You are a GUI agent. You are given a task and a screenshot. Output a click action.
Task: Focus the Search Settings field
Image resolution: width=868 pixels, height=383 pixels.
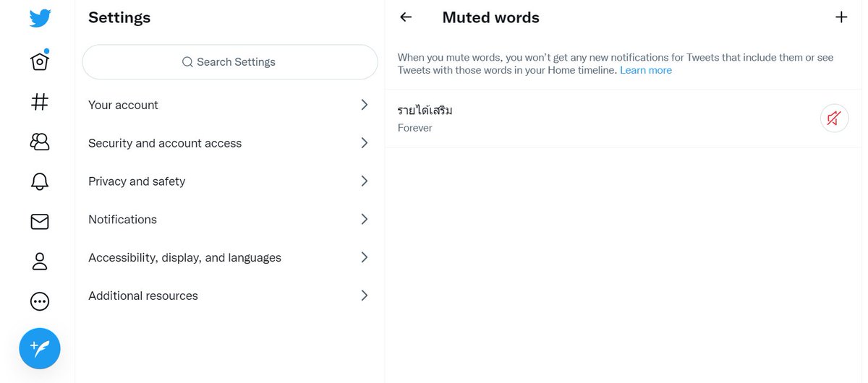pos(230,62)
